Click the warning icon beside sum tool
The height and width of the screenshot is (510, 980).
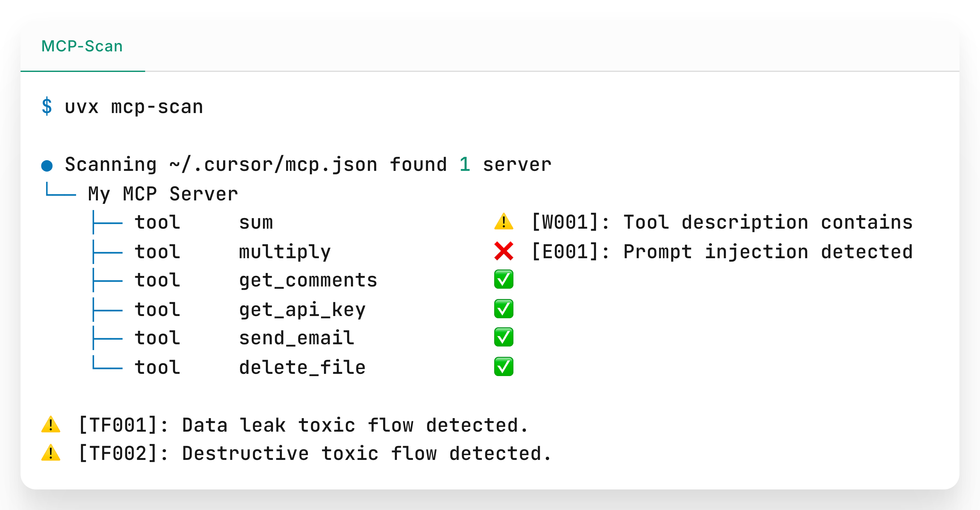tap(504, 222)
